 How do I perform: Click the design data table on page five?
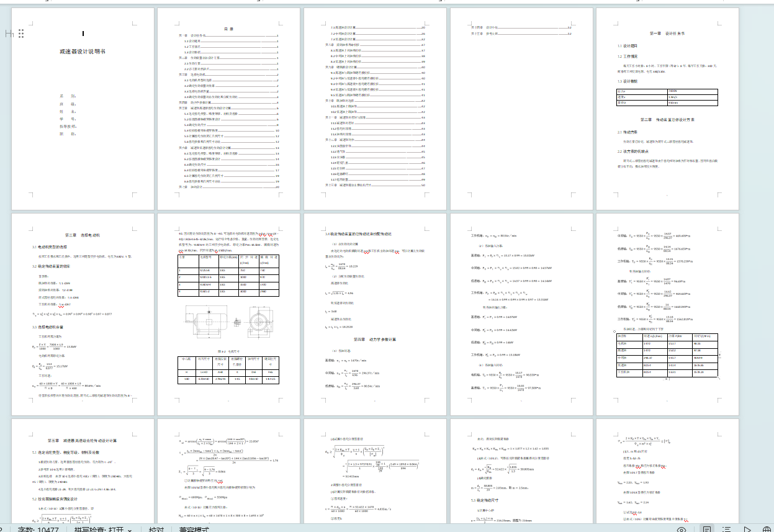667,97
